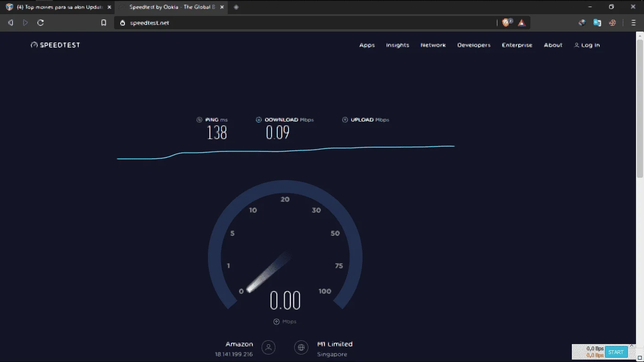Image resolution: width=644 pixels, height=362 pixels.
Task: Open the Enterprise menu item
Action: (517, 45)
